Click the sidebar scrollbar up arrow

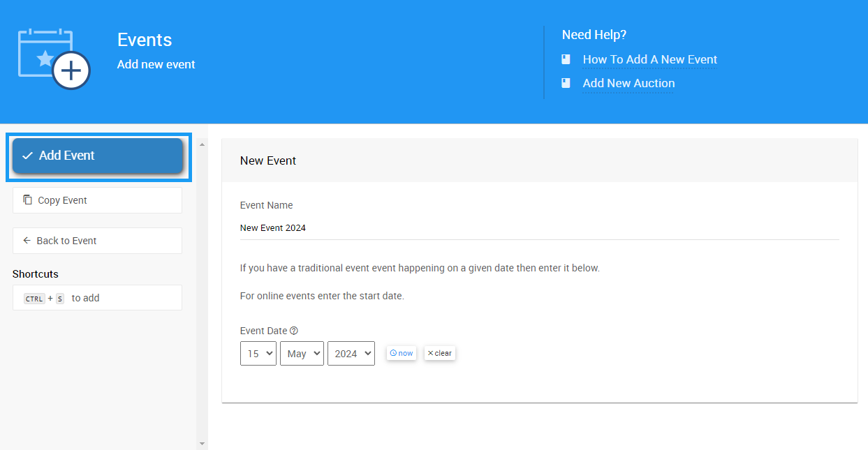point(203,144)
